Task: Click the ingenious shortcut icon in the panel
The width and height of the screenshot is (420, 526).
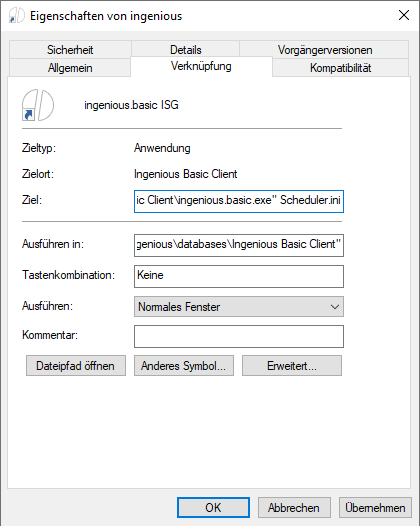Action: pos(38,105)
